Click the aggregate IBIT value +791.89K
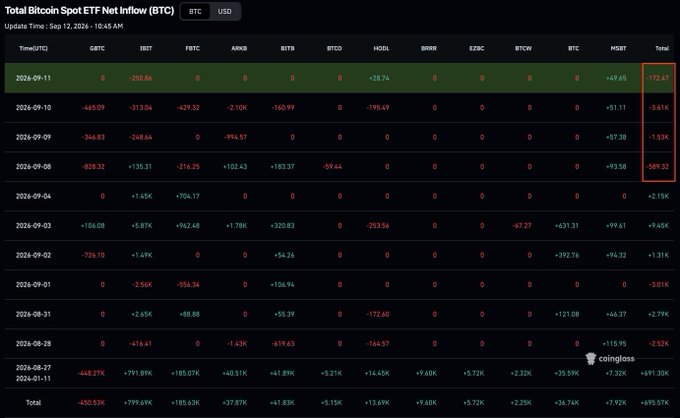 click(138, 373)
